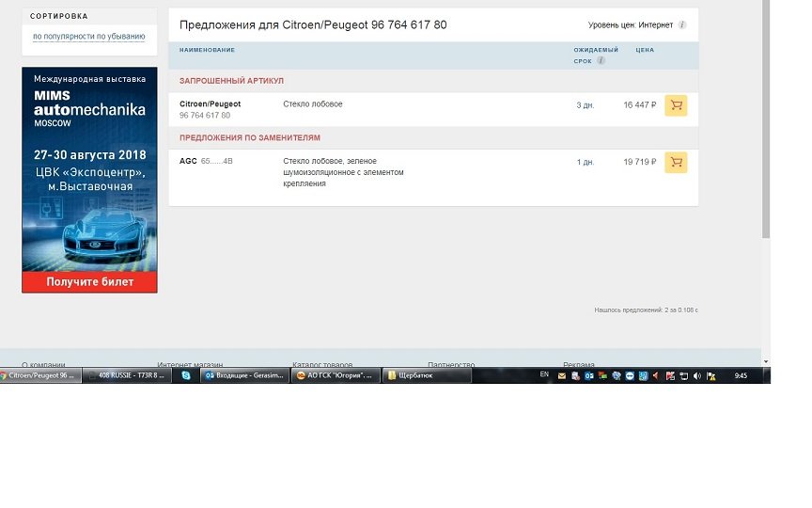Click the Show desktop strip beside the clock
The height and width of the screenshot is (508, 812).
pos(767,375)
